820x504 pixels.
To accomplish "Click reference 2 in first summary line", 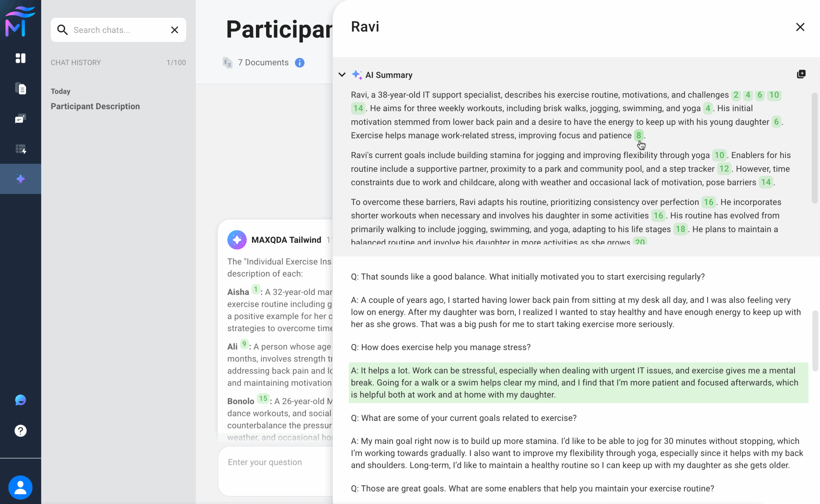I will [736, 95].
